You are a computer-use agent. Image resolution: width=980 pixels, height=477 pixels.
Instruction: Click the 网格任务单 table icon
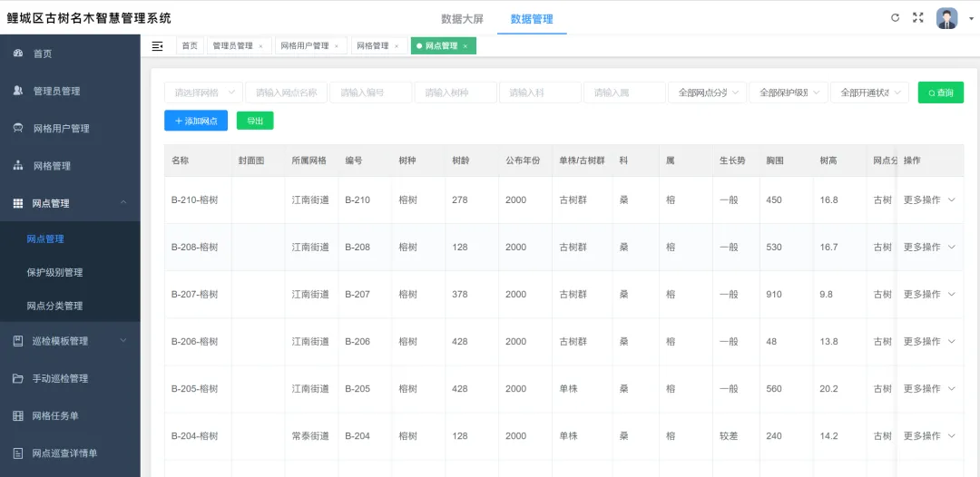coord(18,415)
